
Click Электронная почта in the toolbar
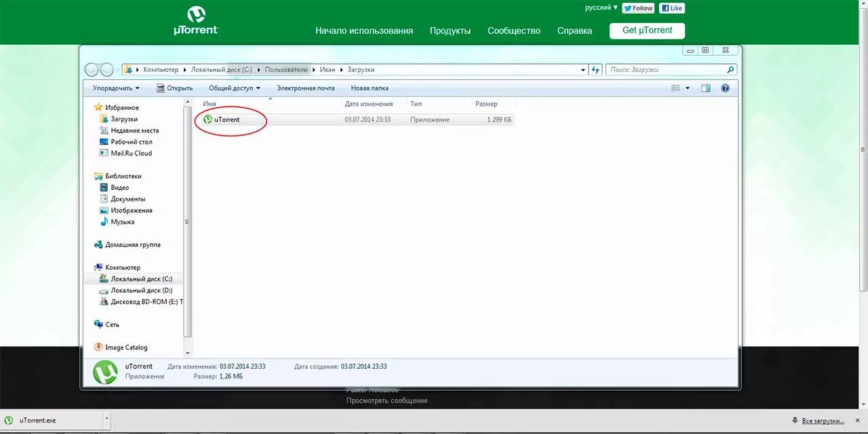pyautogui.click(x=306, y=88)
